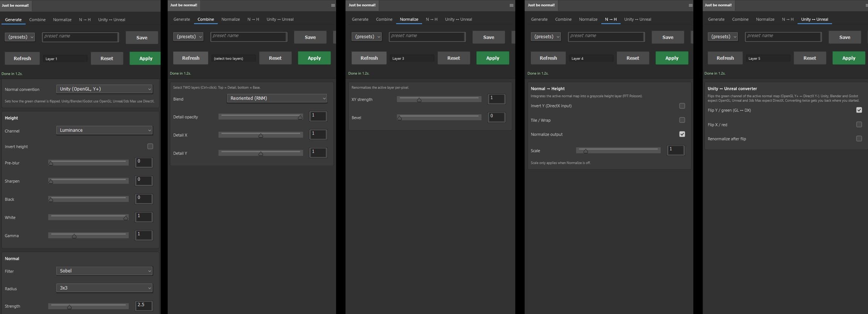Adjust normal Strength slider
Image resolution: width=868 pixels, height=314 pixels.
pyautogui.click(x=89, y=306)
